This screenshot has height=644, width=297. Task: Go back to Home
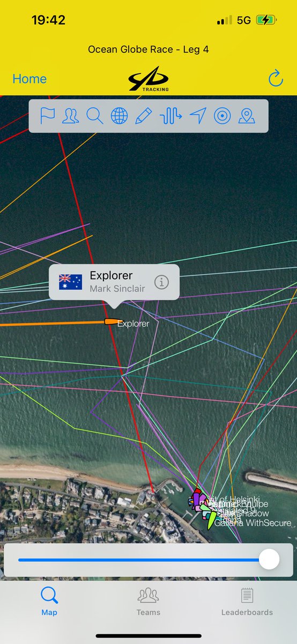[x=29, y=79]
